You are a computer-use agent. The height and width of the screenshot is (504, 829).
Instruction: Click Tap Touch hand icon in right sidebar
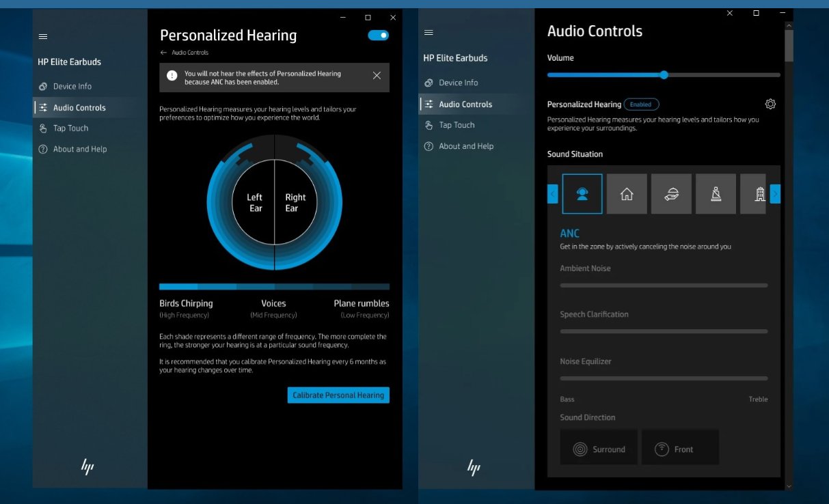[429, 125]
